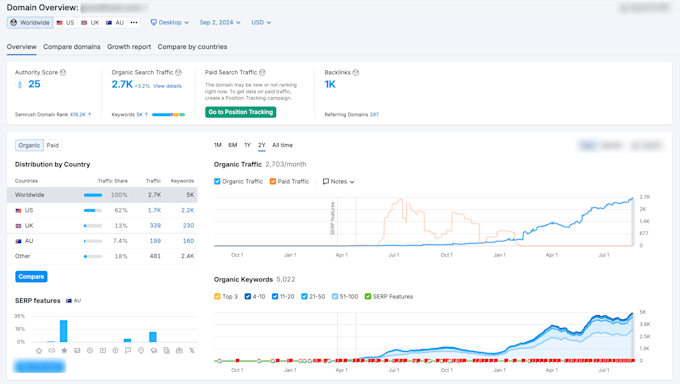680x384 pixels.
Task: Open the Sep 2, 2024 date dropdown
Action: pos(220,23)
